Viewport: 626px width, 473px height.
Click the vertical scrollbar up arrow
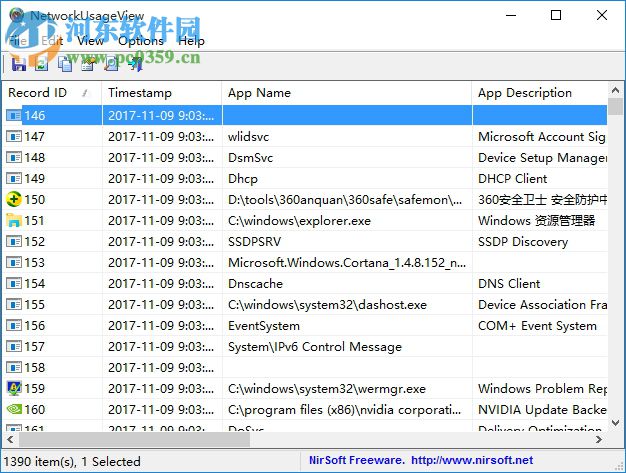pyautogui.click(x=615, y=90)
